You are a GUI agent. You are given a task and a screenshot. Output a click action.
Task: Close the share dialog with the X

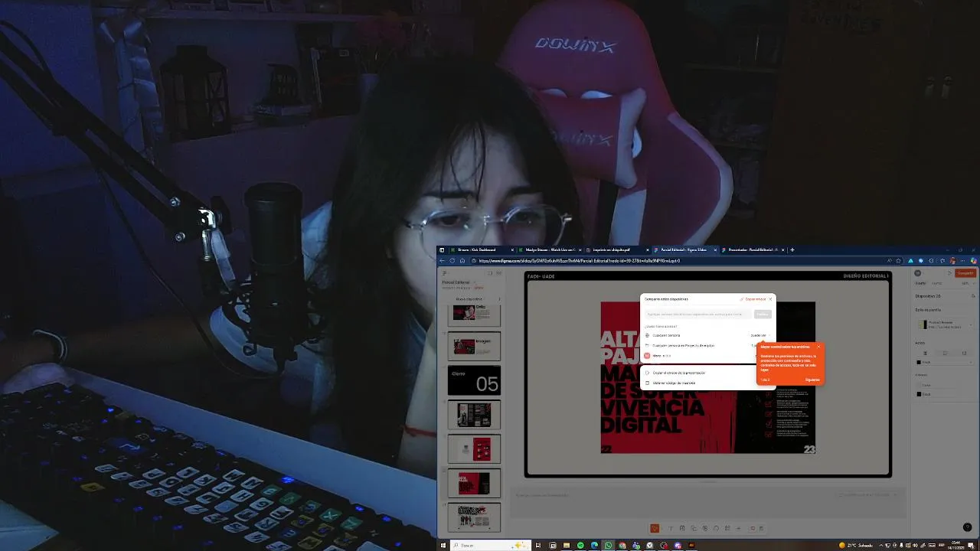[x=770, y=299]
